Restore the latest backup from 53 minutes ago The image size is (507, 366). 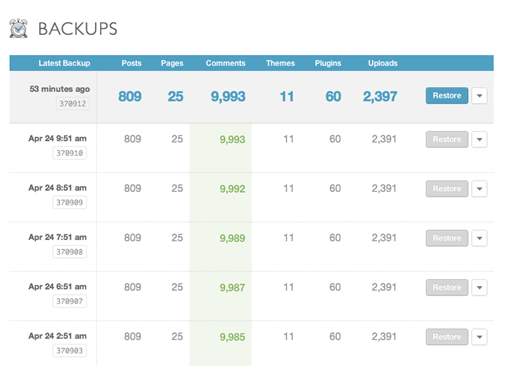(x=447, y=96)
